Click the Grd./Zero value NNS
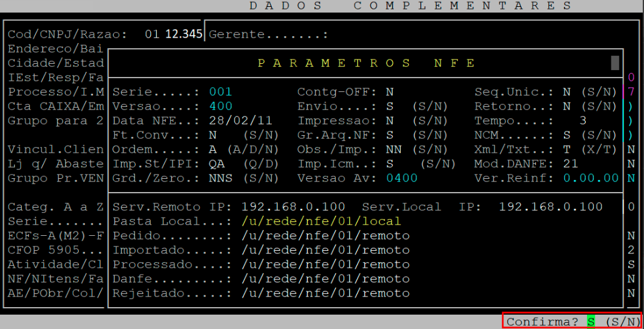The width and height of the screenshot is (644, 329). pos(221,178)
